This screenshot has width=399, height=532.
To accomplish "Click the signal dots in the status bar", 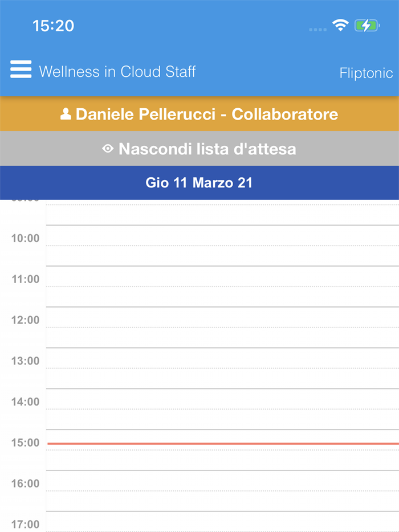I will [317, 27].
